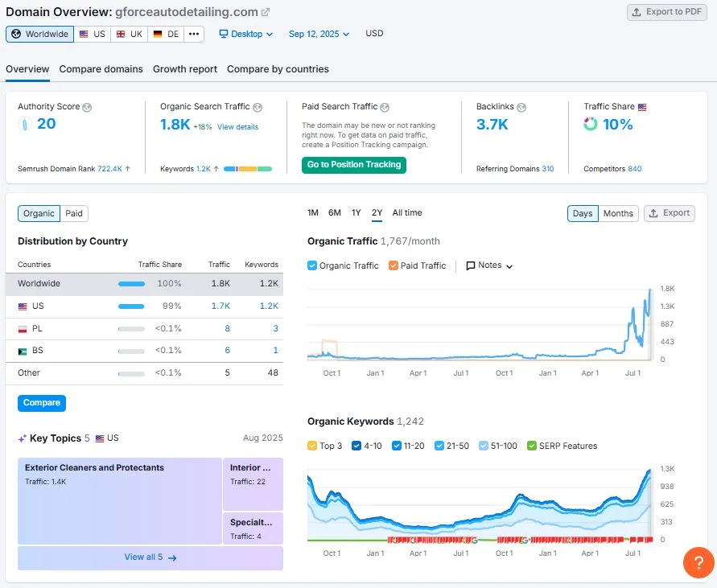Open the Sep 12, 2025 date dropdown

(x=315, y=34)
